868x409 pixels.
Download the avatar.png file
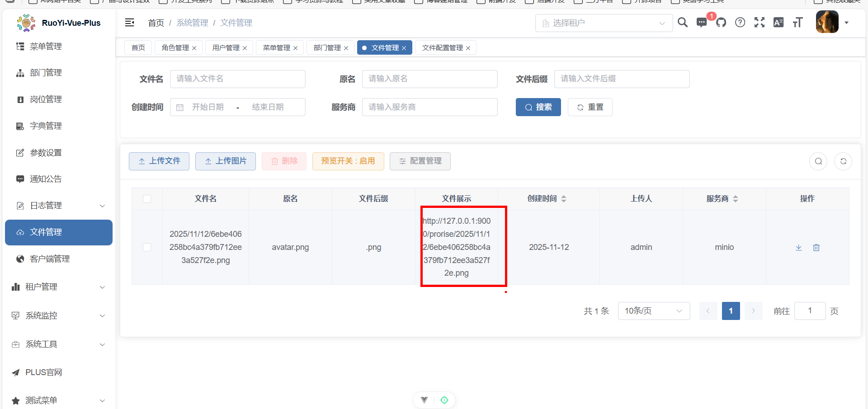point(799,247)
